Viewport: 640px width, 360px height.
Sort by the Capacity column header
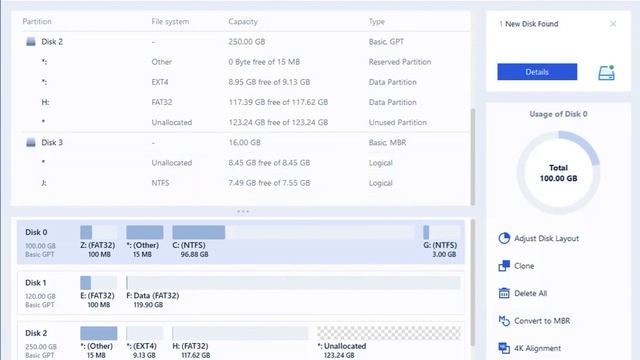pyautogui.click(x=243, y=22)
